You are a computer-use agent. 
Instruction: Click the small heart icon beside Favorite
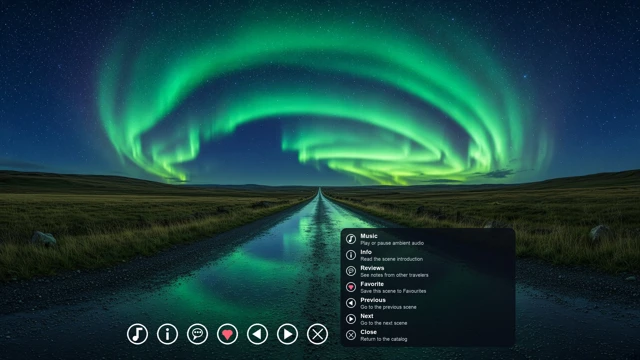click(351, 287)
